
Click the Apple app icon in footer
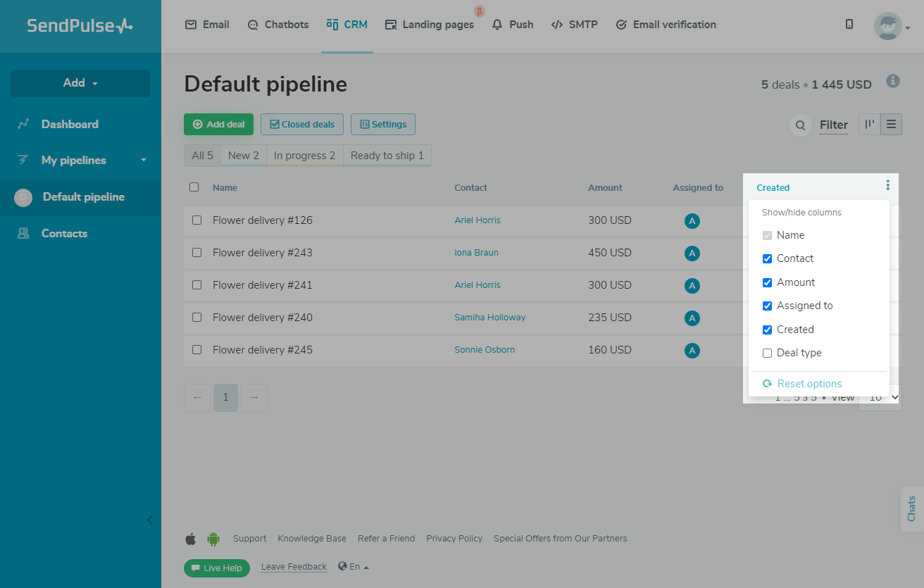click(191, 539)
